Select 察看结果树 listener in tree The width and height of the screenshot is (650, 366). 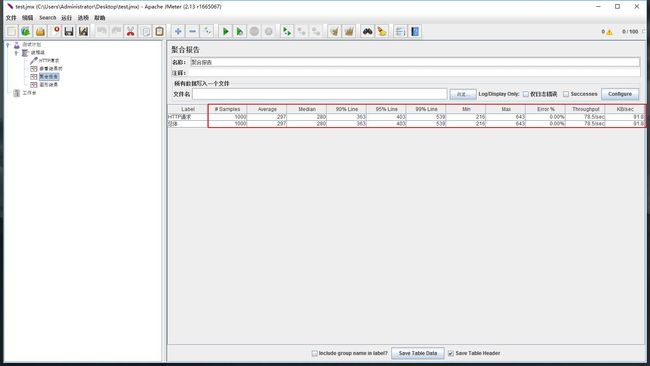[51, 68]
